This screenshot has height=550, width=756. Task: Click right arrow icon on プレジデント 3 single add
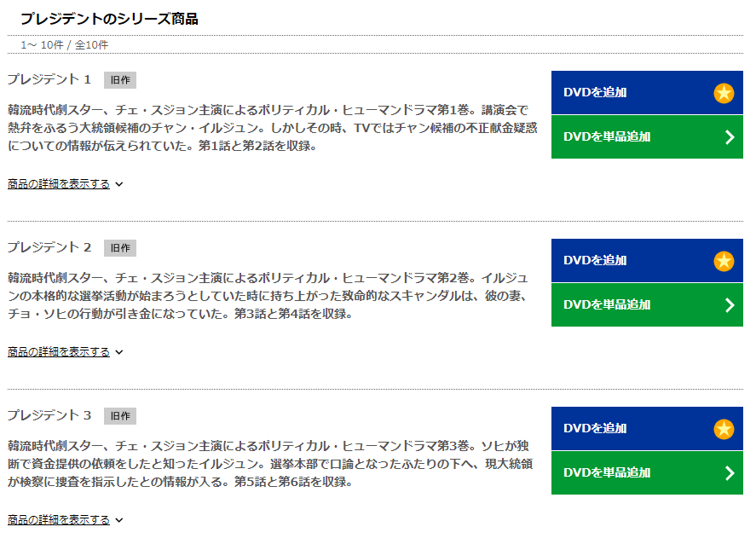(x=730, y=472)
